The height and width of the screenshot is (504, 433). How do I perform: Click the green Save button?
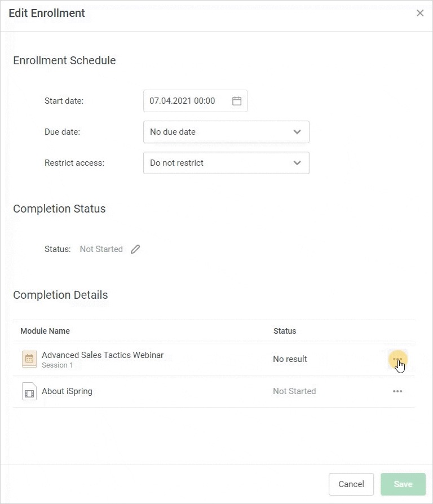(403, 484)
